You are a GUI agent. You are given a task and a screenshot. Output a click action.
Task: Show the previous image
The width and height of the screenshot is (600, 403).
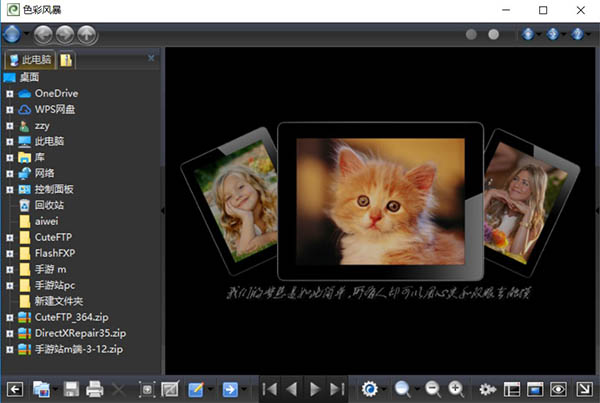click(292, 389)
